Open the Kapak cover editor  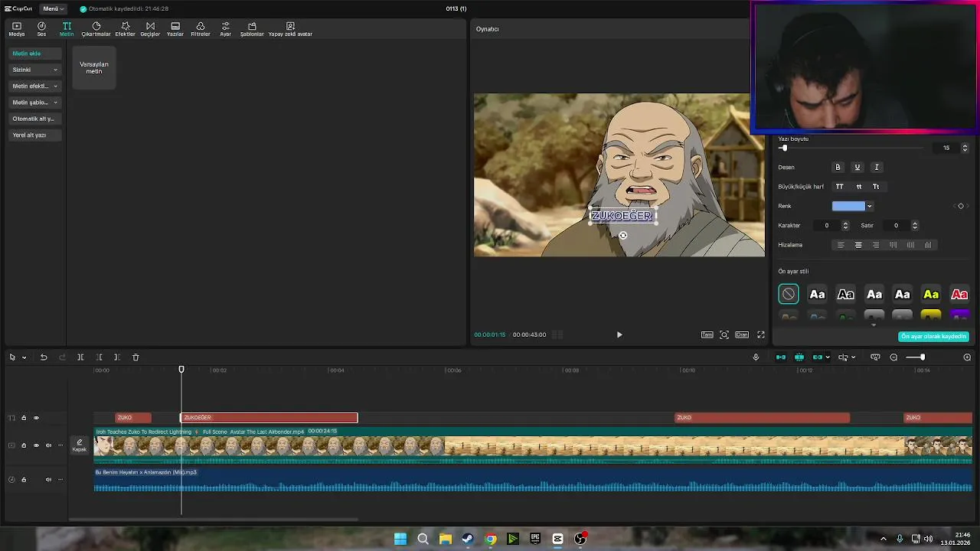[80, 445]
